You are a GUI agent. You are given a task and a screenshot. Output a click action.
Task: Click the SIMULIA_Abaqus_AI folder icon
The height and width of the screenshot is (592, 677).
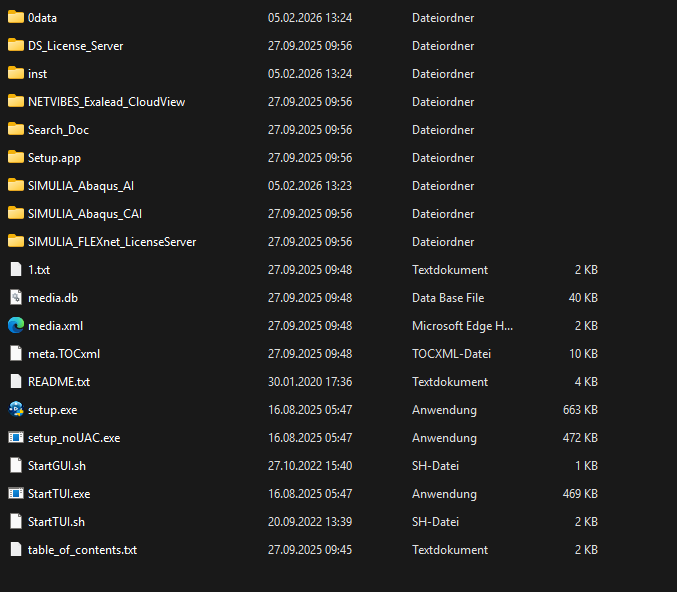pyautogui.click(x=16, y=185)
